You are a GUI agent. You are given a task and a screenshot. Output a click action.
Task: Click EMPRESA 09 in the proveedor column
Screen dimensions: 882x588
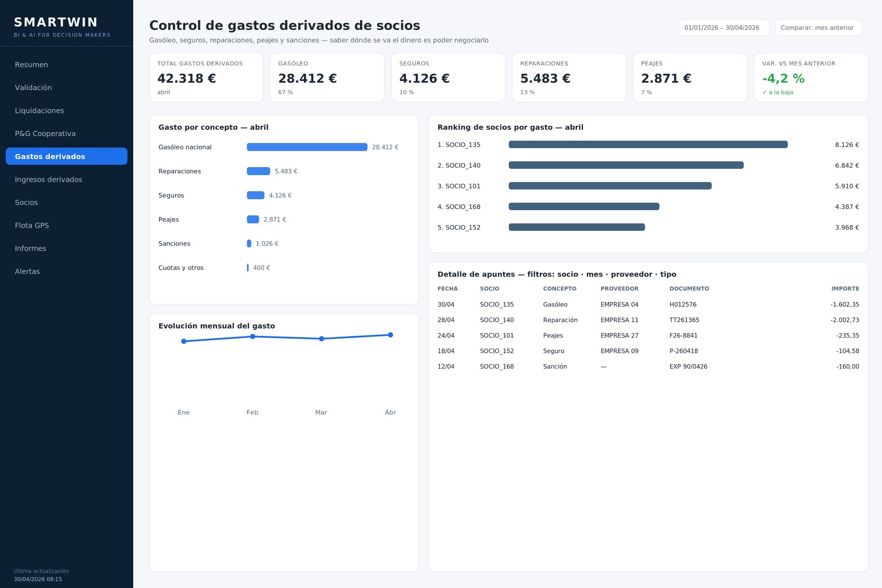point(620,351)
